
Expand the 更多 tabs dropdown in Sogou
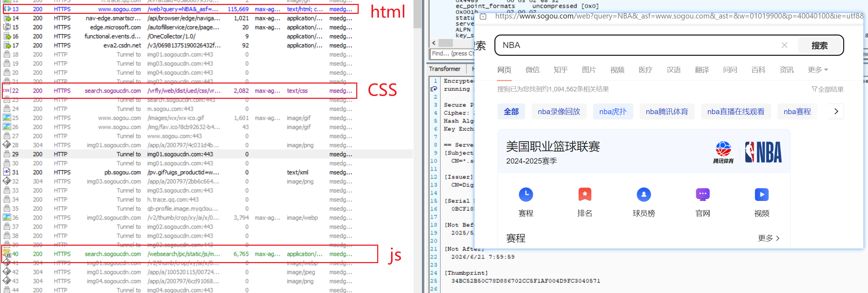818,70
